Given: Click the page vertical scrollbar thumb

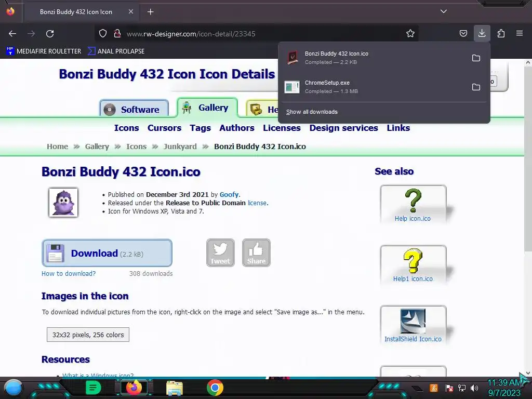Looking at the screenshot, I should pyautogui.click(x=528, y=159).
